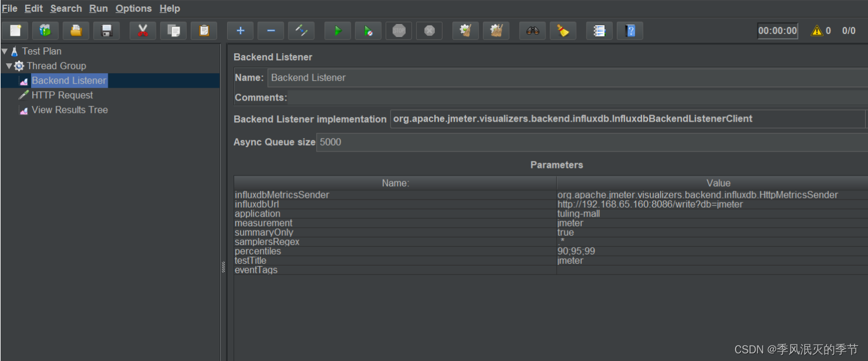Select Backend Listener in the tree
The image size is (868, 361).
tap(69, 81)
